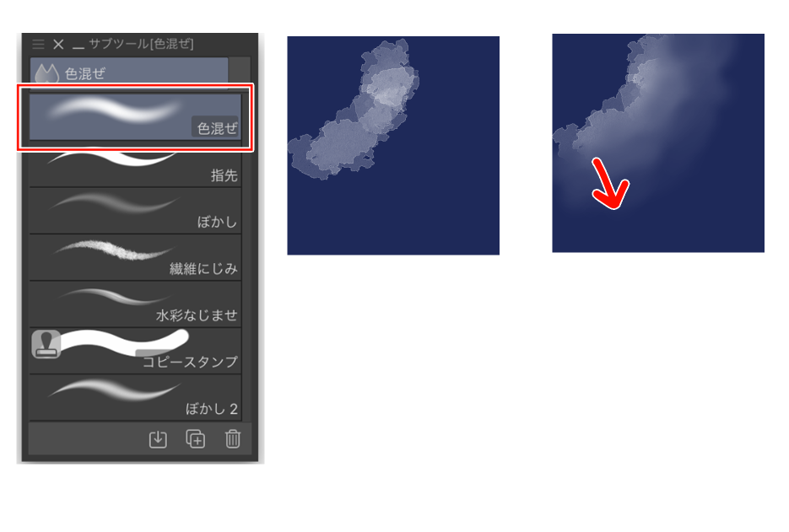Click the blended cloud sample image
The image size is (789, 532).
click(x=658, y=143)
